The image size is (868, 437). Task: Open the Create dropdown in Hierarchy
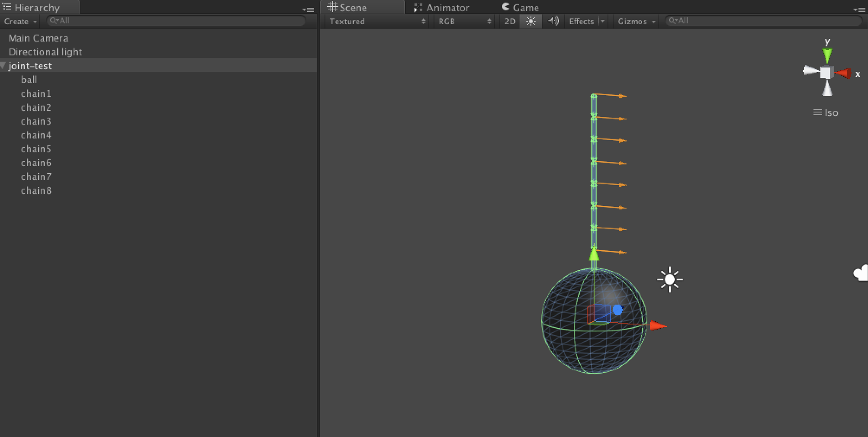[x=20, y=21]
